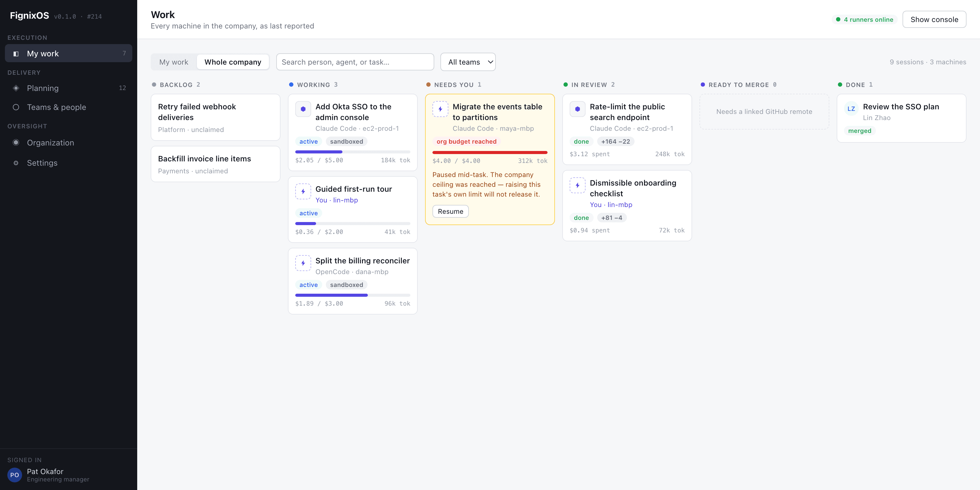Click the Split billing reconciler progress bar
The width and height of the screenshot is (980, 490).
353,295
